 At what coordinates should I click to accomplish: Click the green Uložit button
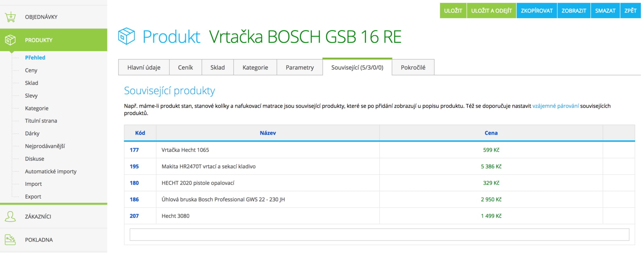tap(453, 11)
